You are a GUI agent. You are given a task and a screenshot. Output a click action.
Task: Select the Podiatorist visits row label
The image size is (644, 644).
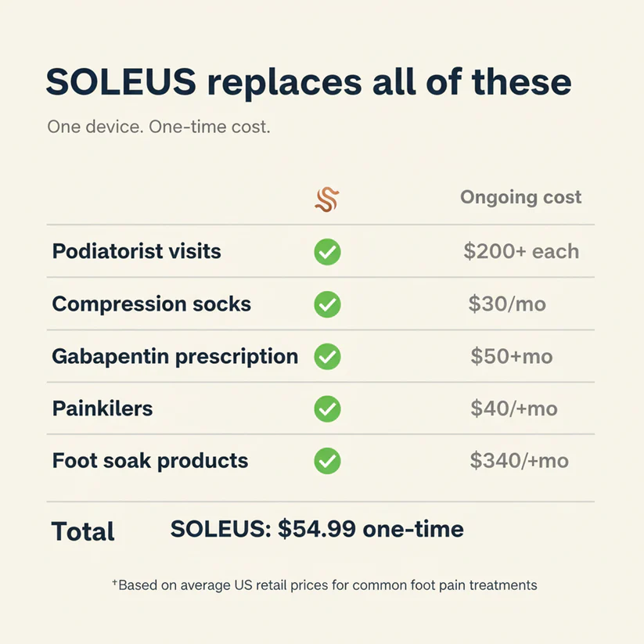click(136, 251)
